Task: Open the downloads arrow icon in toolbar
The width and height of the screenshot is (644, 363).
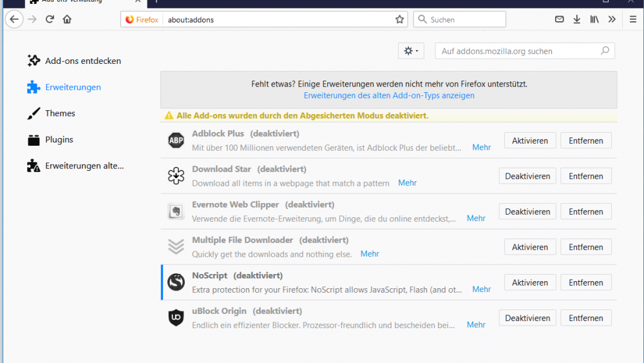Action: 577,19
